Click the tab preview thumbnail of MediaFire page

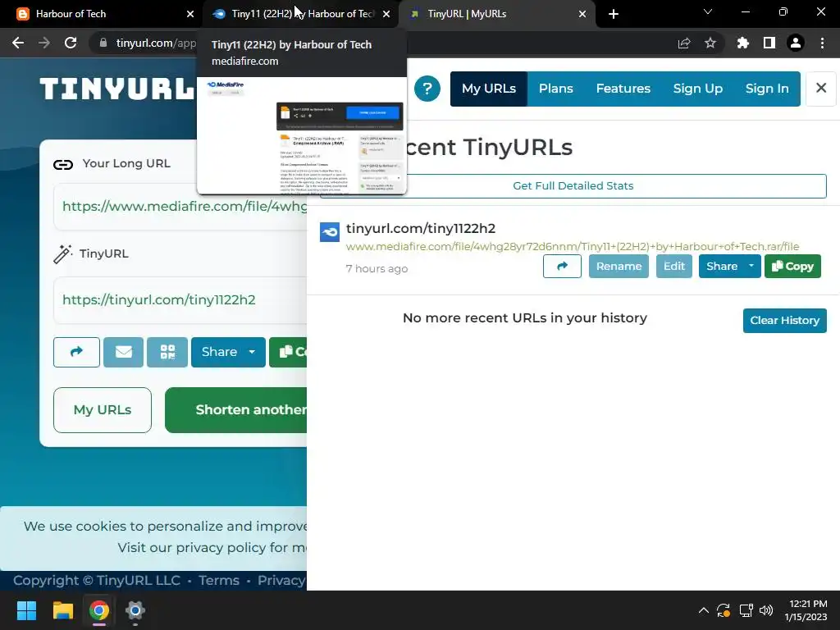point(302,135)
